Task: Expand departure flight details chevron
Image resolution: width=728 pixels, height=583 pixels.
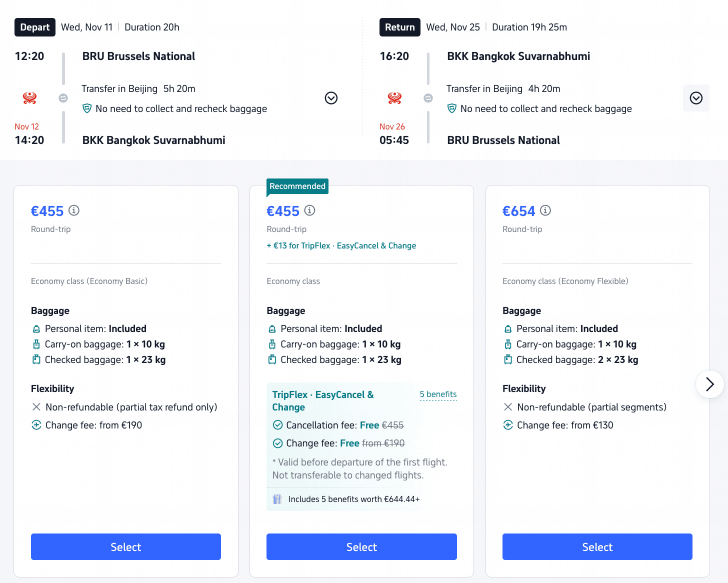Action: click(331, 98)
